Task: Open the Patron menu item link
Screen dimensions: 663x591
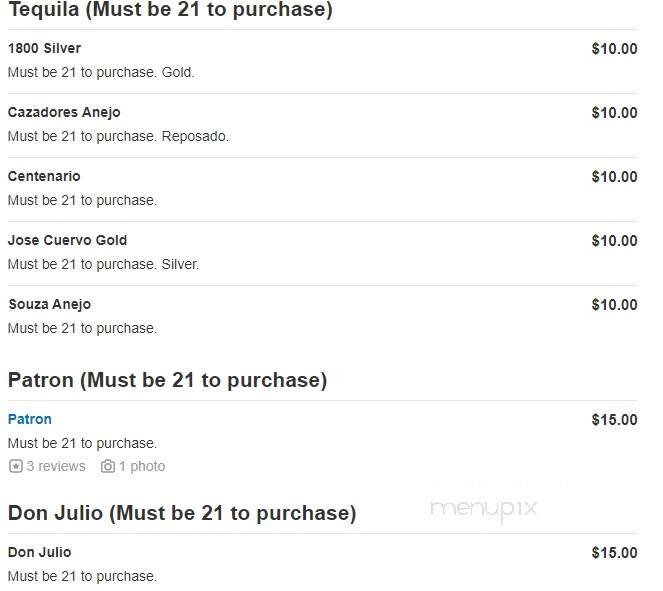Action: (30, 419)
